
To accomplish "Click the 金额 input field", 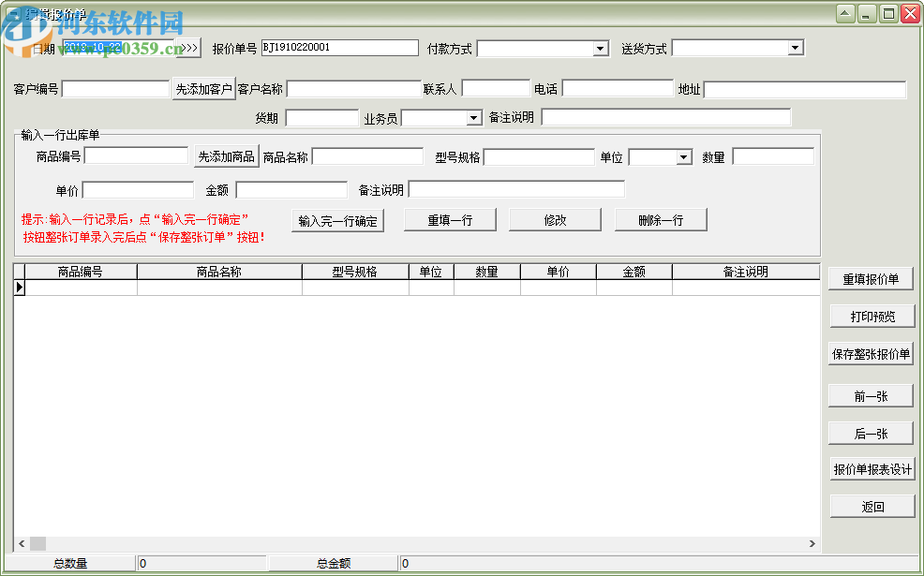I will tap(291, 189).
